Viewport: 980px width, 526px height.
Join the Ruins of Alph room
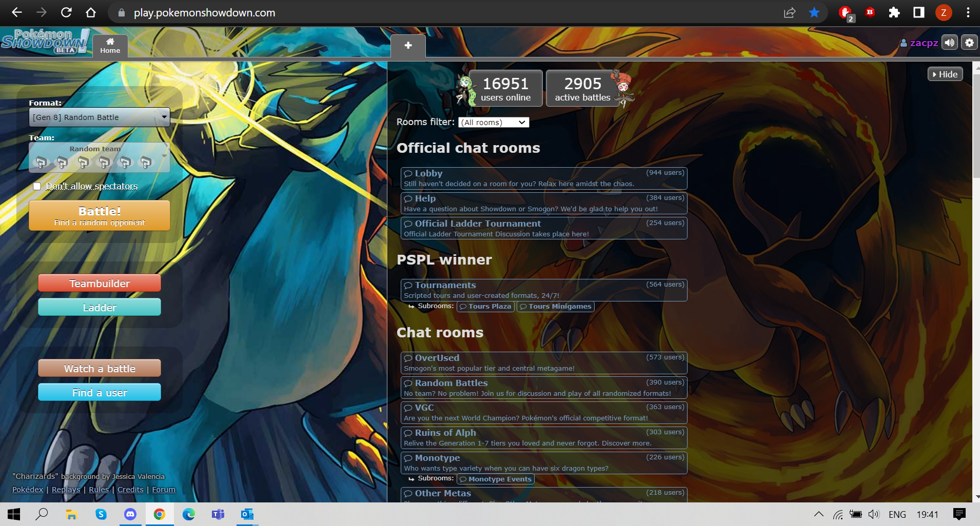coord(544,438)
